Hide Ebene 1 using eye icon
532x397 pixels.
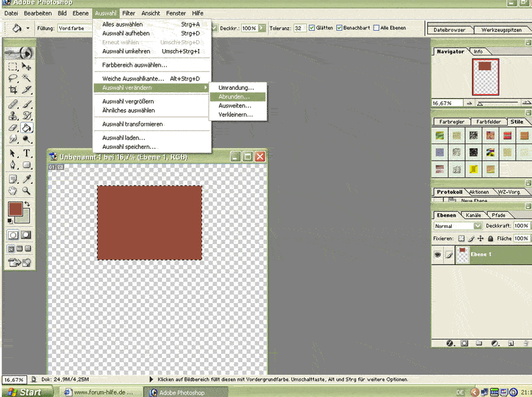click(438, 255)
